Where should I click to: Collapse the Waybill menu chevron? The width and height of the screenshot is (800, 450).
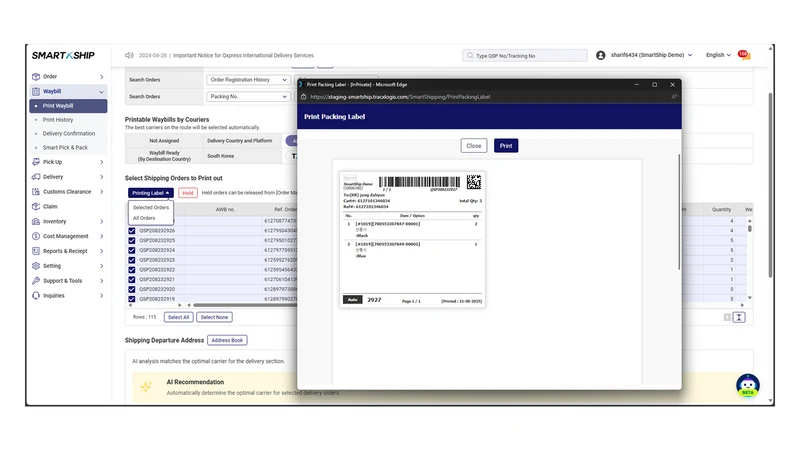pos(102,92)
